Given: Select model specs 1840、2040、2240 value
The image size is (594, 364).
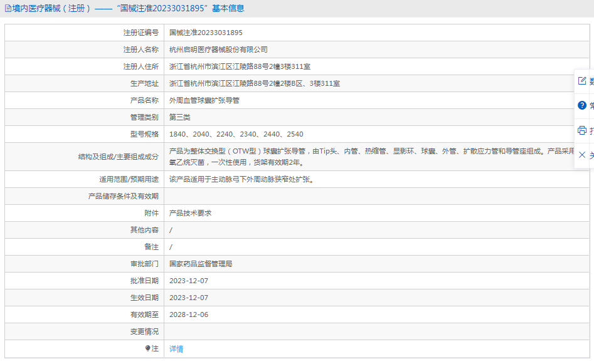Looking at the screenshot, I should coord(236,134).
